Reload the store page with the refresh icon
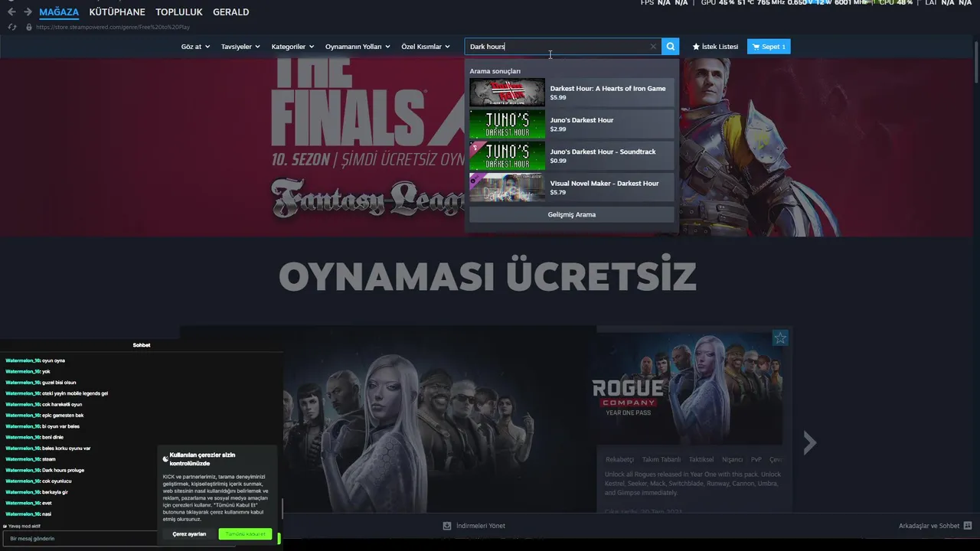This screenshot has width=980, height=551. pyautogui.click(x=12, y=27)
